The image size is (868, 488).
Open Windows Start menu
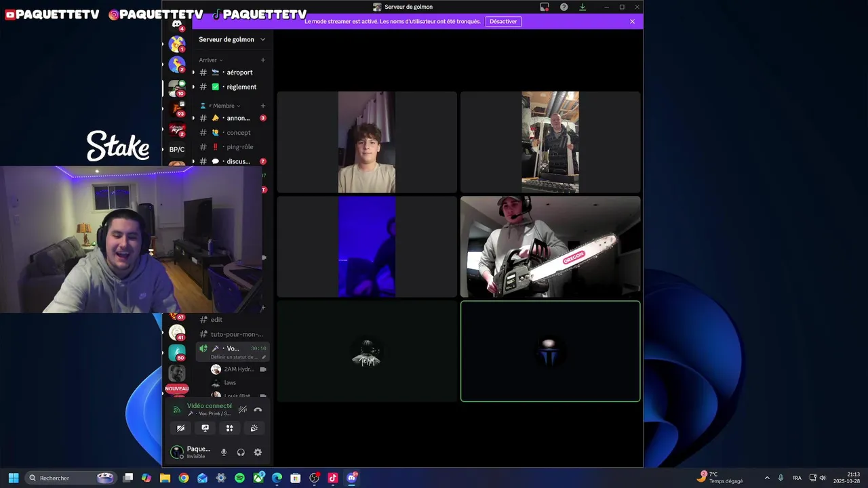tap(13, 478)
